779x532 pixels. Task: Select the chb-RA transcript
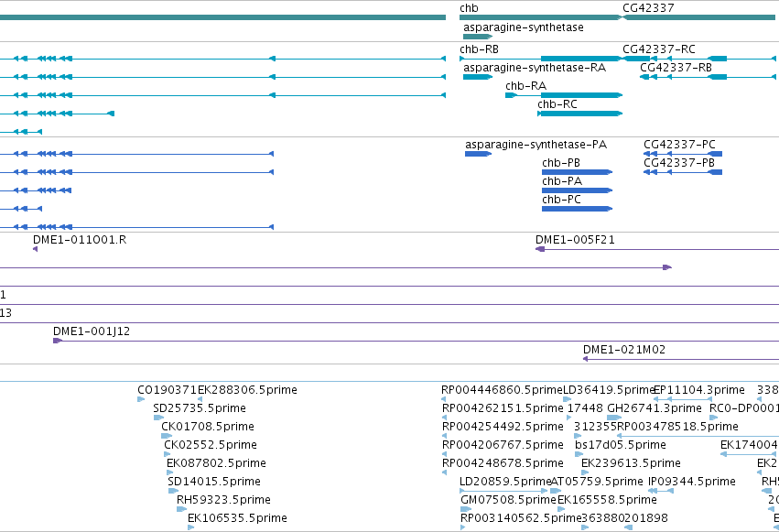click(563, 95)
